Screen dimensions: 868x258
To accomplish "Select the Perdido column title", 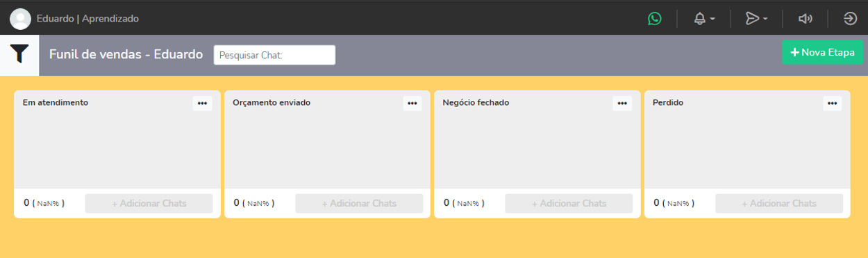I will 668,102.
